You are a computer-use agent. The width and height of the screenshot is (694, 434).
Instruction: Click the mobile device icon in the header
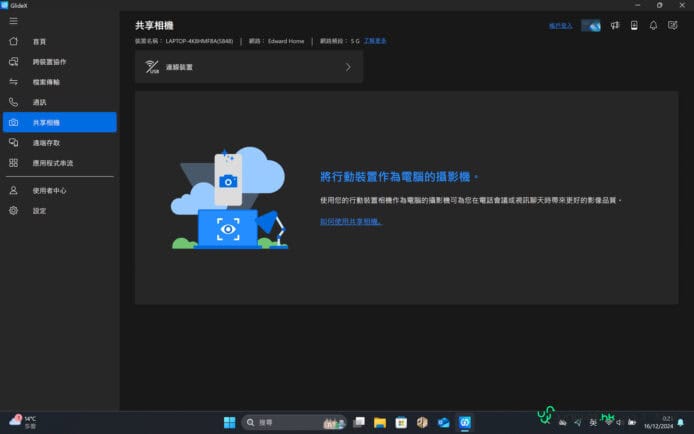634,25
